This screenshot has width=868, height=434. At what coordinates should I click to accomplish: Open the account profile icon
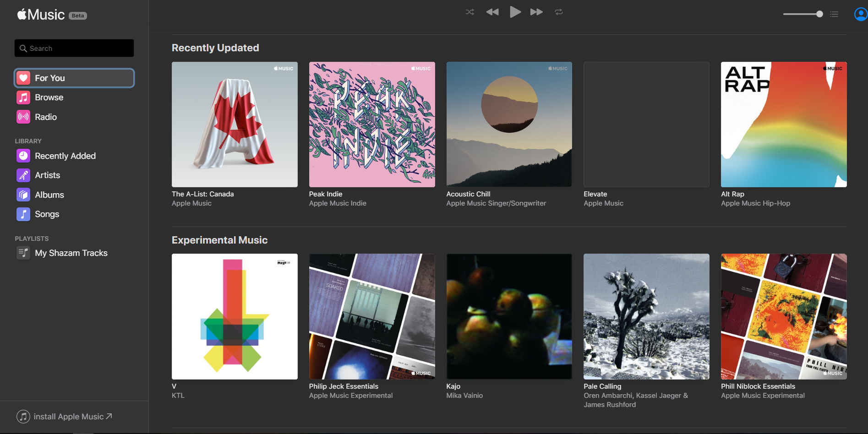(861, 14)
